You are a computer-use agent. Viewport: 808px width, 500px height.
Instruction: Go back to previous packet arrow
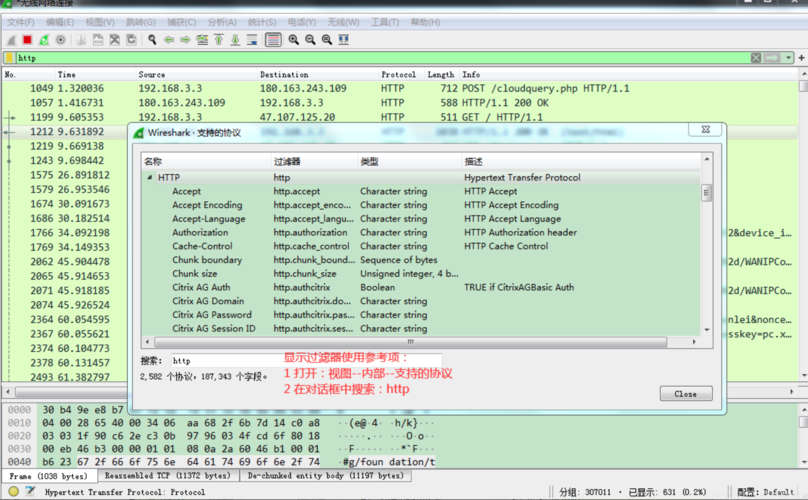(x=169, y=40)
